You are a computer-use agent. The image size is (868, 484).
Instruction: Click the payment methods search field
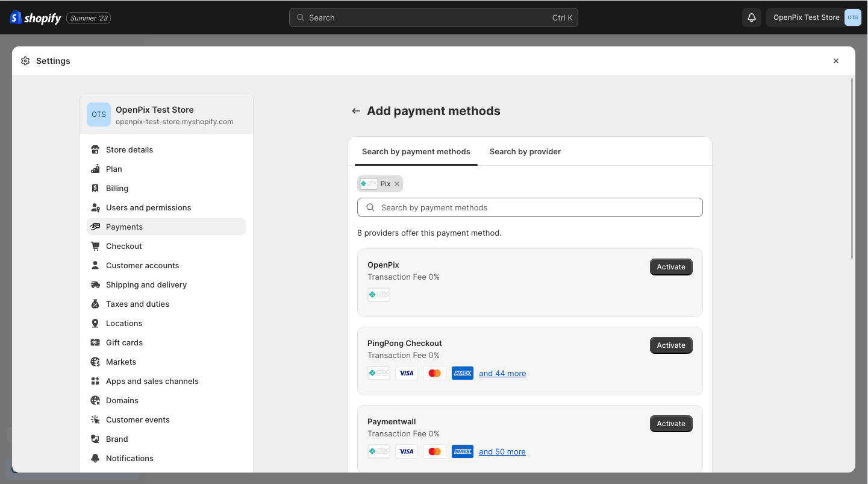point(529,207)
